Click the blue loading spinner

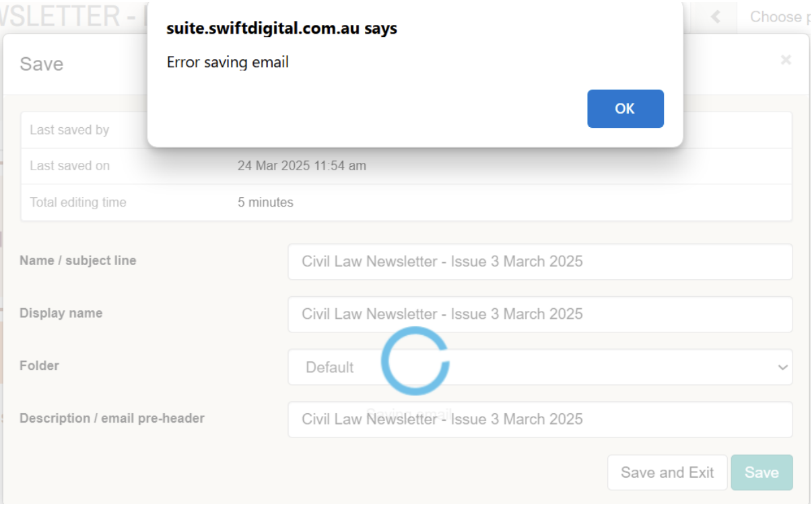[415, 361]
